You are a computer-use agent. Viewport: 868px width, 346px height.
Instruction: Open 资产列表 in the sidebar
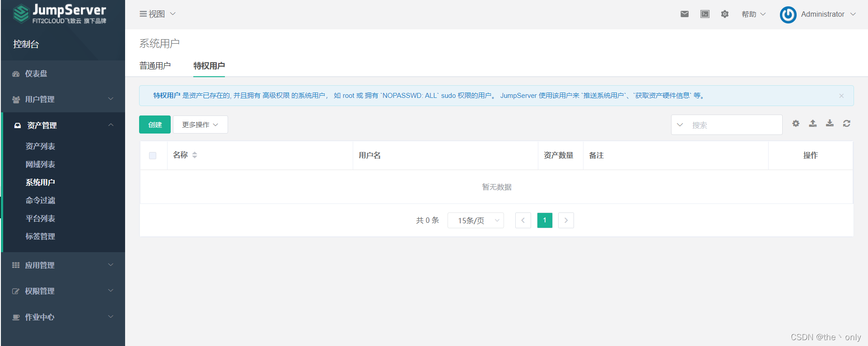pyautogui.click(x=40, y=146)
